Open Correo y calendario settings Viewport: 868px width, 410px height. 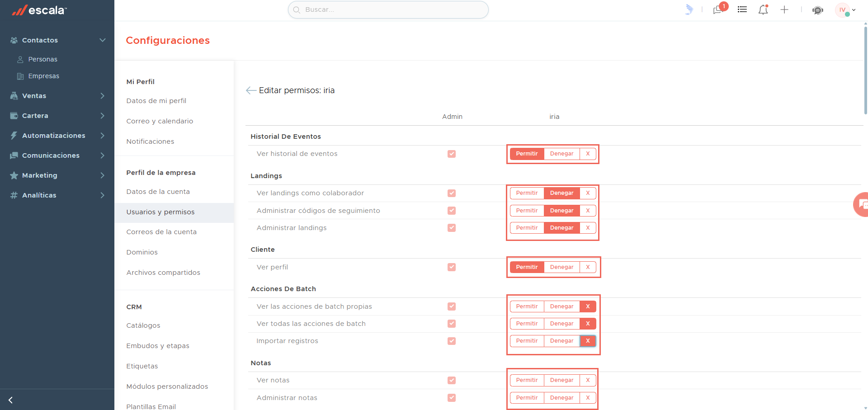click(x=160, y=121)
